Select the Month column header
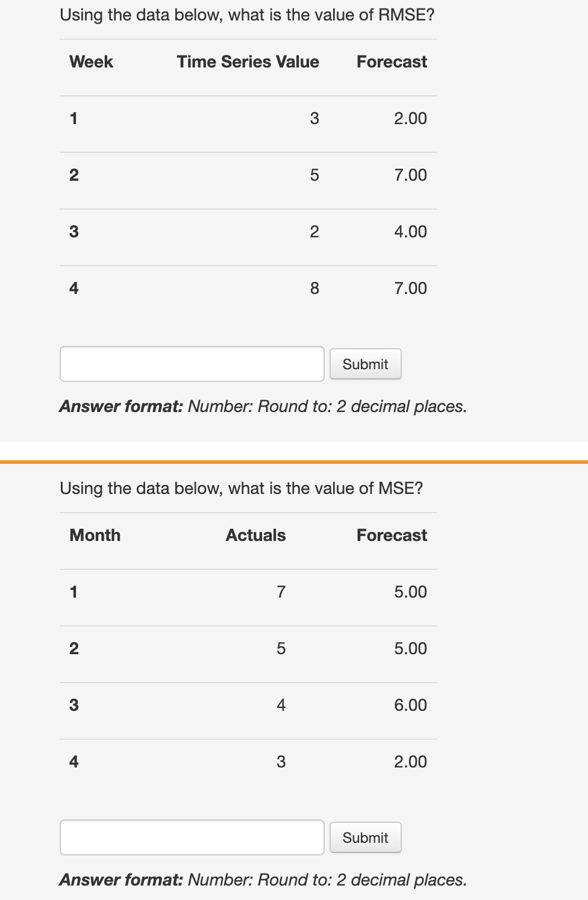Viewport: 588px width, 900px height. point(95,535)
